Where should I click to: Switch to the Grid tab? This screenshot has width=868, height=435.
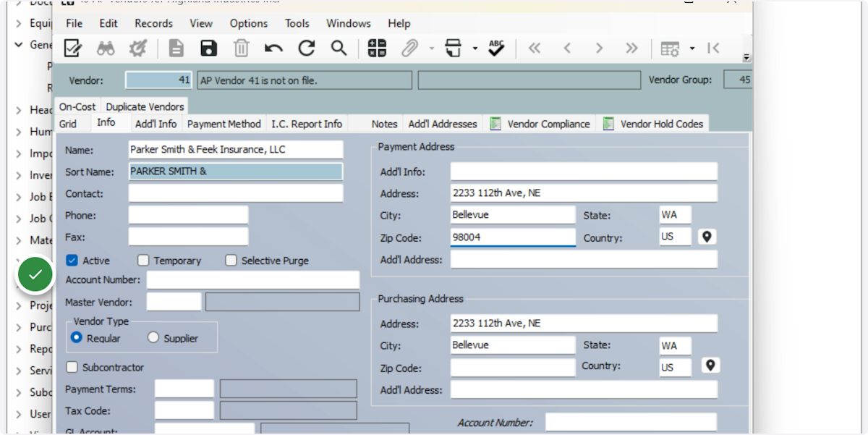click(68, 124)
